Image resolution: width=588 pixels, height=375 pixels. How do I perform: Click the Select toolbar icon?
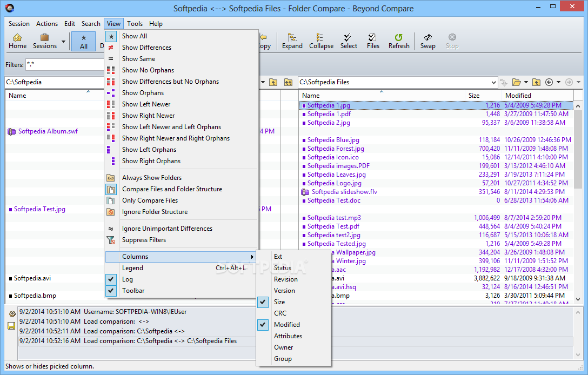[349, 41]
